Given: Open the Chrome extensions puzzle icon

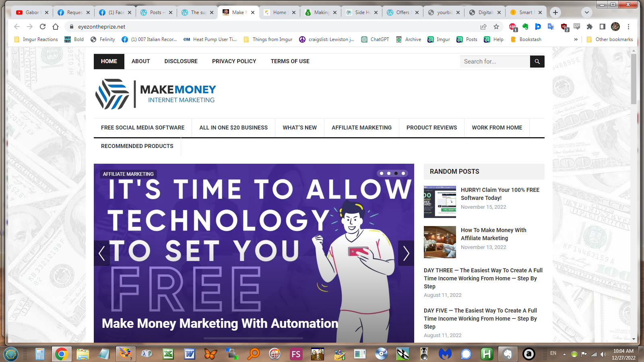Looking at the screenshot, I should coord(590,27).
